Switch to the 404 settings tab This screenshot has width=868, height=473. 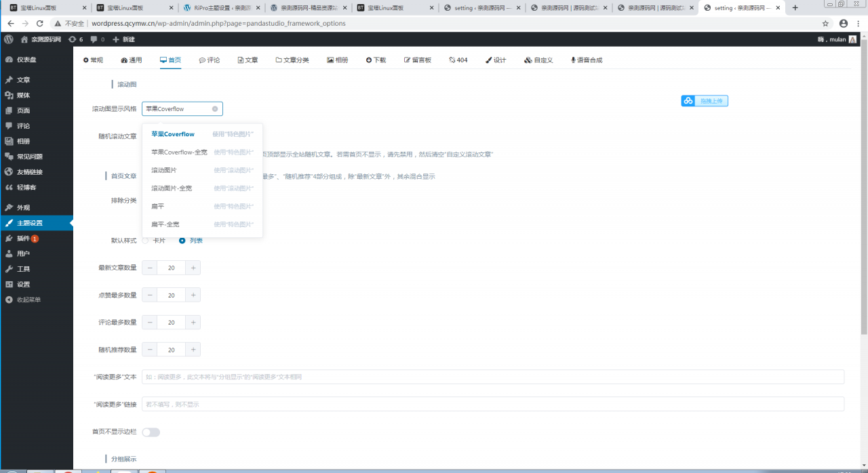coord(458,60)
